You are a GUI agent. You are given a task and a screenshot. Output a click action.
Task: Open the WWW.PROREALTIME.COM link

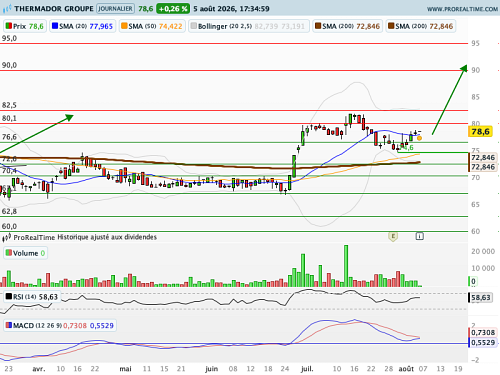pyautogui.click(x=462, y=9)
